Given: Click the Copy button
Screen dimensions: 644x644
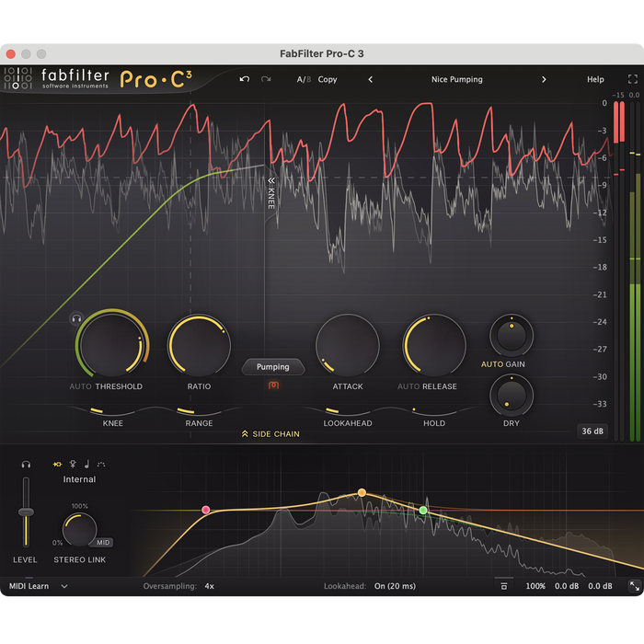Looking at the screenshot, I should click(328, 79).
